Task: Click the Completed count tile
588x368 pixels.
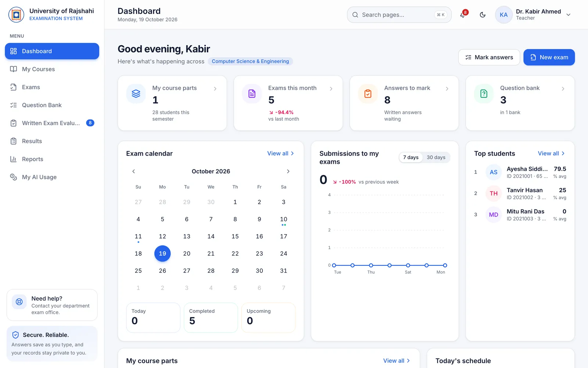Action: 211,318
